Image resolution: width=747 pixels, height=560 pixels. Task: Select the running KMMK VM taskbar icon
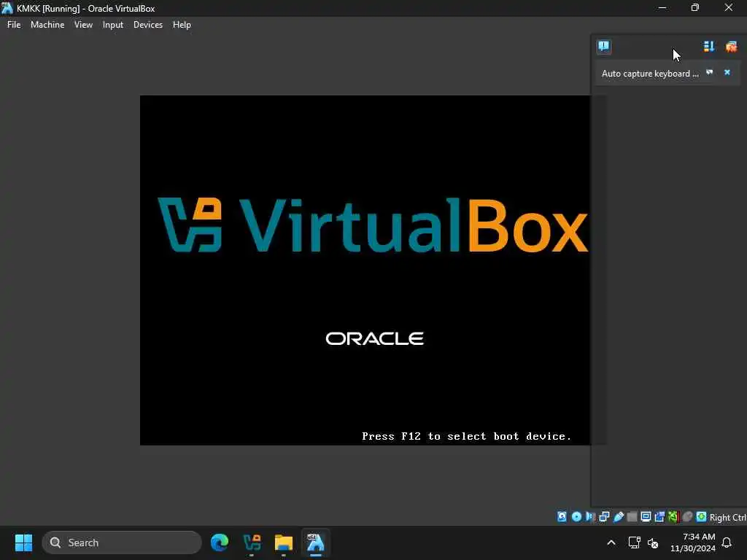click(x=315, y=542)
